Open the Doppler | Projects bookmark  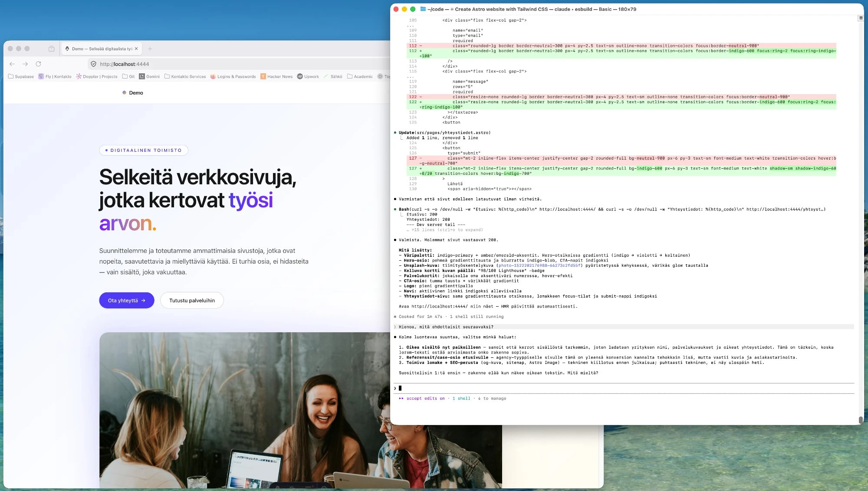(x=96, y=76)
